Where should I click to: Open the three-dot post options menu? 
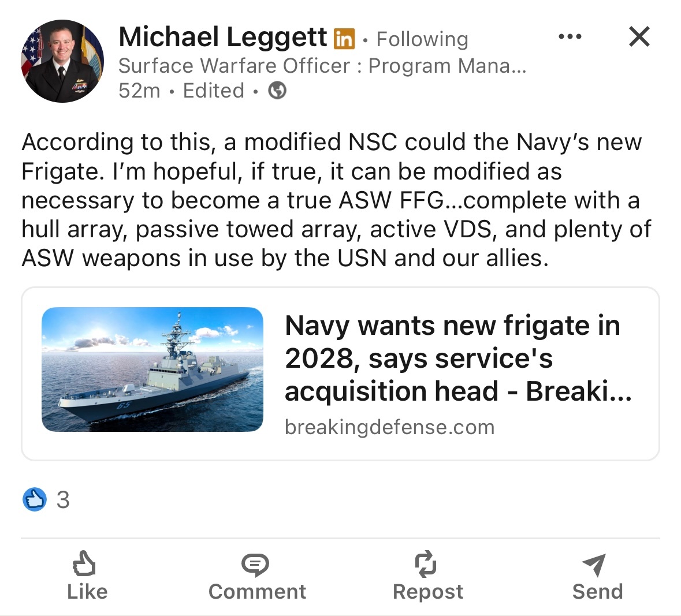[570, 37]
